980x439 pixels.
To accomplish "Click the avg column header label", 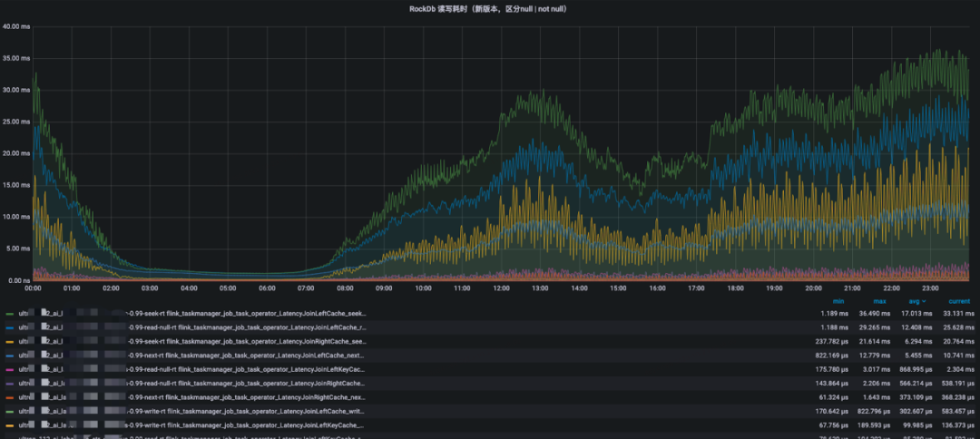I will (x=916, y=302).
